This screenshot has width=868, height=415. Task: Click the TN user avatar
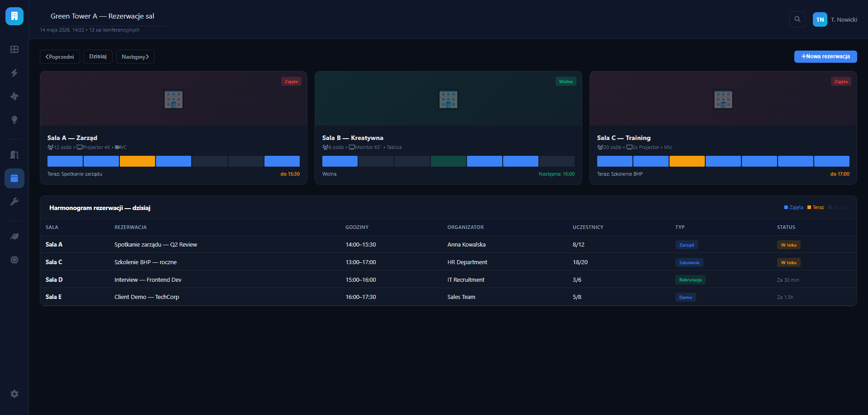click(820, 19)
